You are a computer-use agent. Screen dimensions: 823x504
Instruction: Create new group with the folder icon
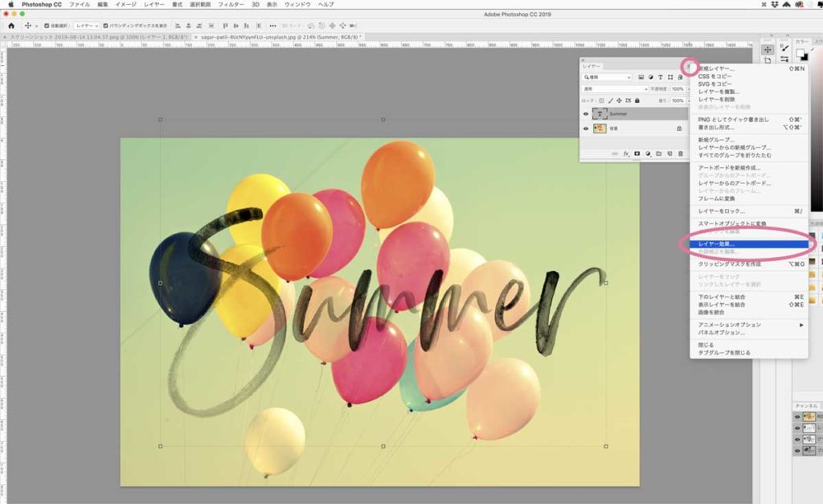click(658, 153)
